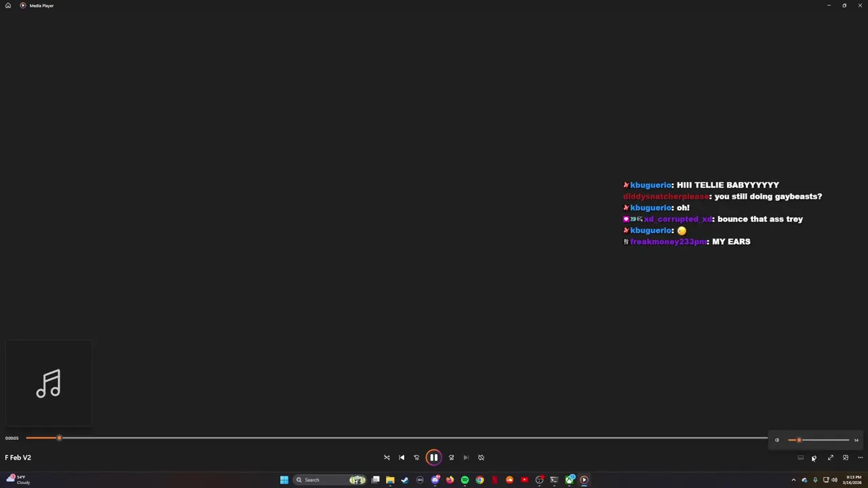Go to the previous track
The height and width of the screenshot is (488, 868).
401,457
